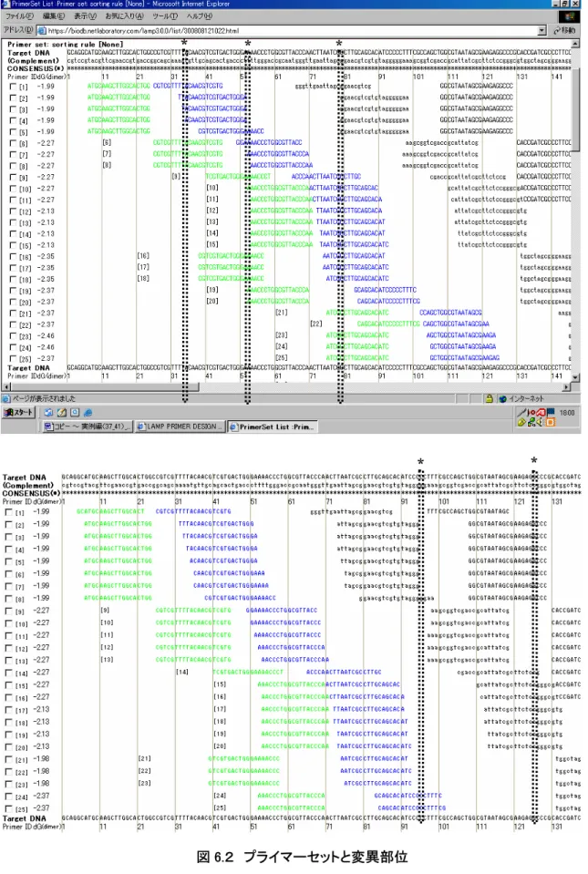Check primer set [16] in the upper IE window
The width and height of the screenshot is (588, 874).
pos(13,258)
